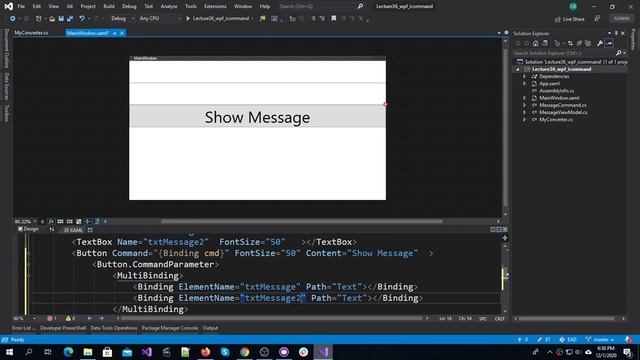Screen dimensions: 640x360
Task: Click the Show Message button in designer
Action: click(257, 117)
